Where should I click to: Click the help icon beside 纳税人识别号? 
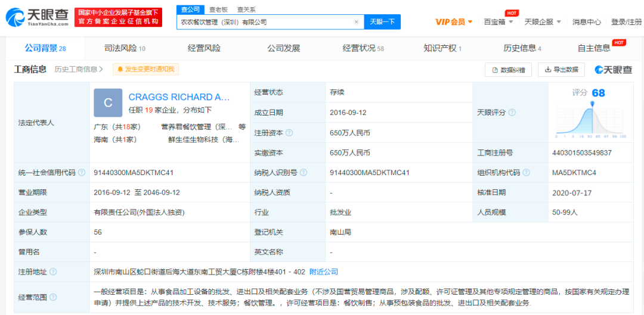303,172
